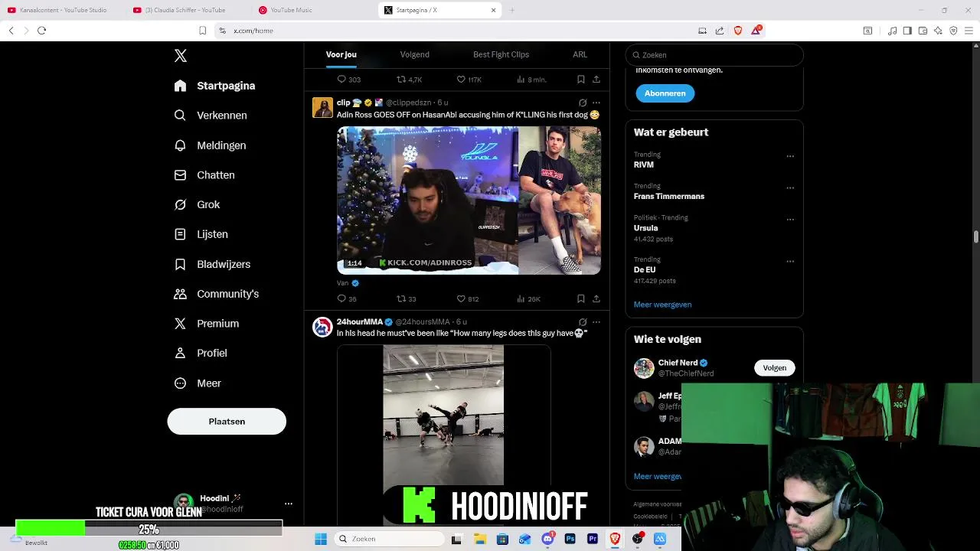Go back with browser back arrow
The image size is (980, 551).
click(x=11, y=31)
